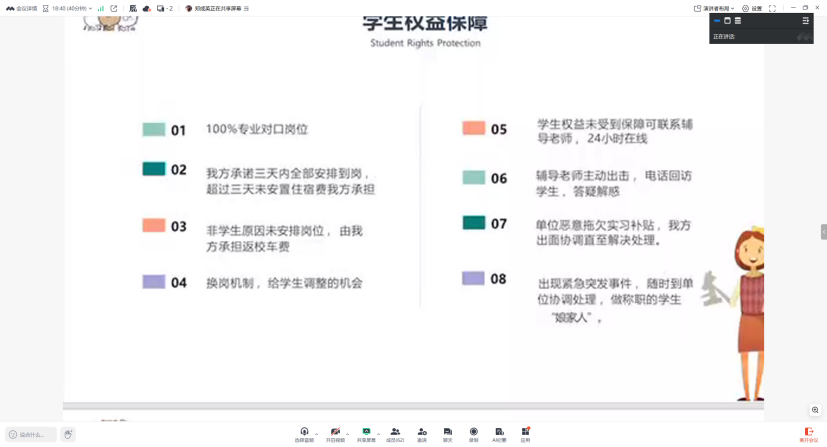Click the 'say something' chat input field
The width and height of the screenshot is (827, 447).
(x=32, y=435)
